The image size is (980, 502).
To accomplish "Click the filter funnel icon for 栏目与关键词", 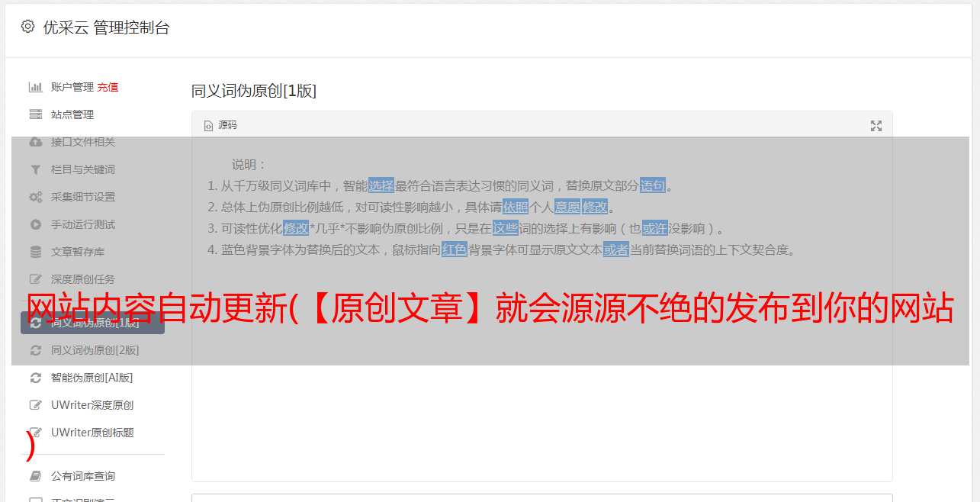I will pos(35,169).
